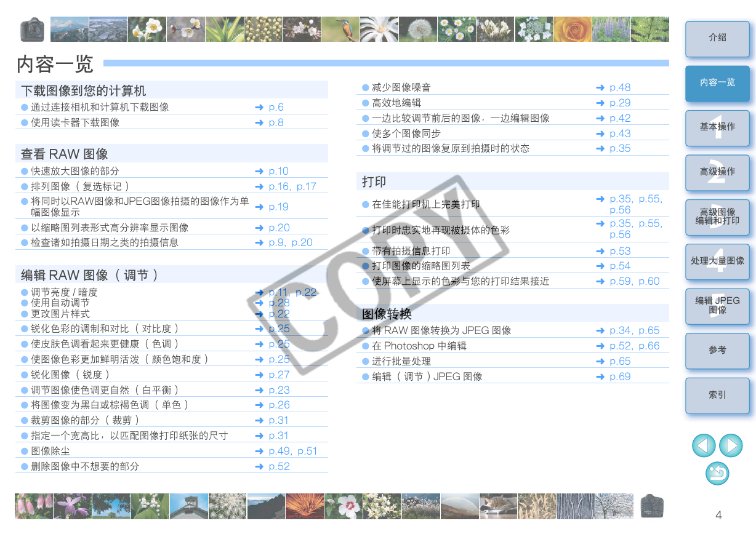
Task: Go to the previous page arrow
Action: pyautogui.click(x=704, y=445)
